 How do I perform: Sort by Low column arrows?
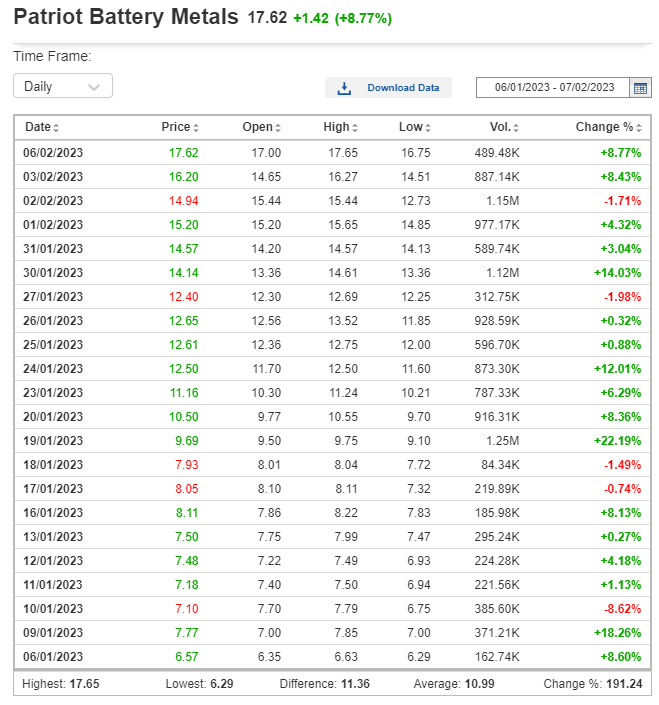[428, 128]
